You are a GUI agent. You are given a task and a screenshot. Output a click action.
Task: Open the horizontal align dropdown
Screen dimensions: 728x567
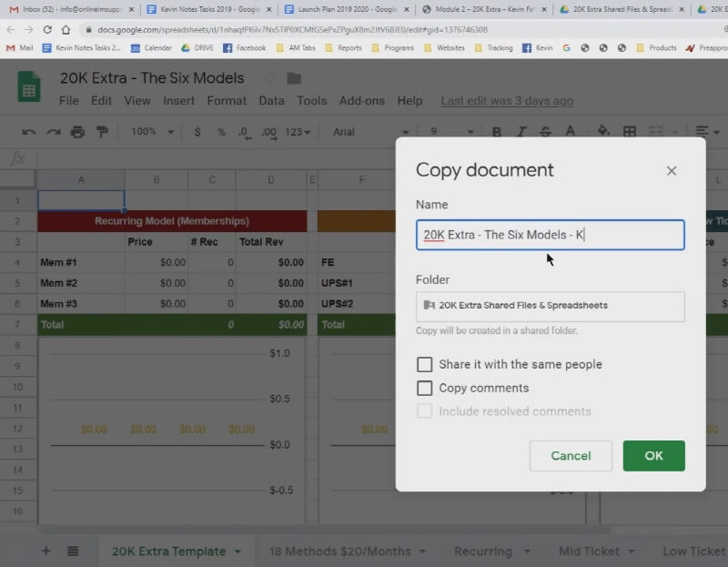click(707, 132)
